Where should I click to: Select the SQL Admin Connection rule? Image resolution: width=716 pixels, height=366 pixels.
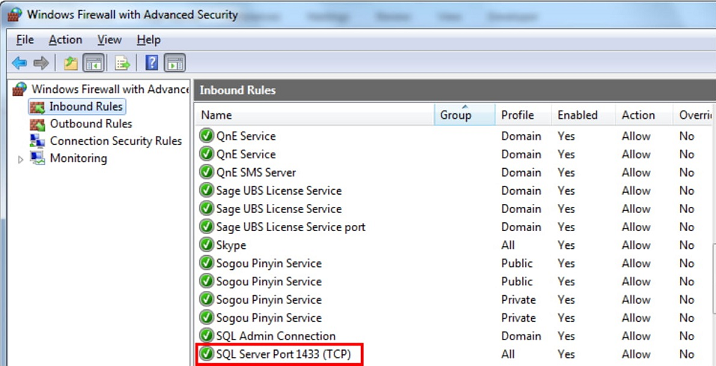[x=276, y=336]
